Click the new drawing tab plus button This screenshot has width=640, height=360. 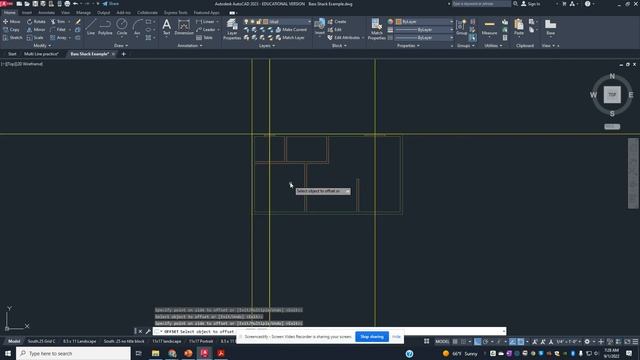(124, 54)
